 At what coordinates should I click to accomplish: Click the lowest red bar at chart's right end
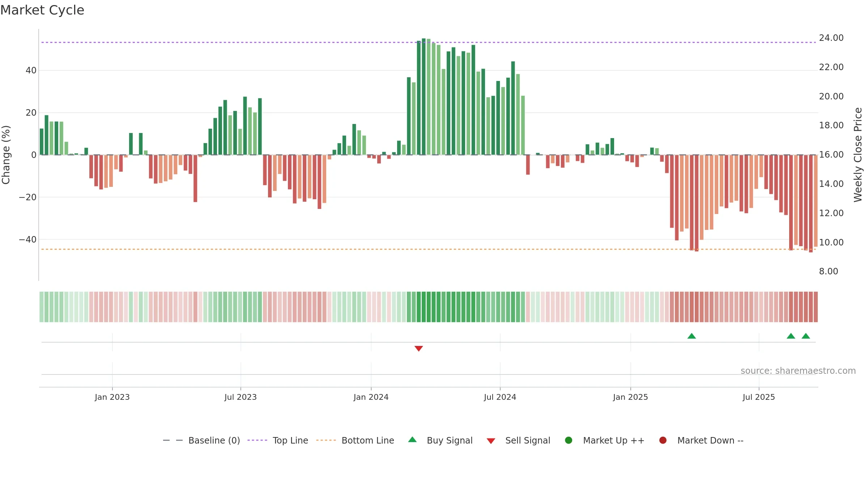pyautogui.click(x=811, y=204)
